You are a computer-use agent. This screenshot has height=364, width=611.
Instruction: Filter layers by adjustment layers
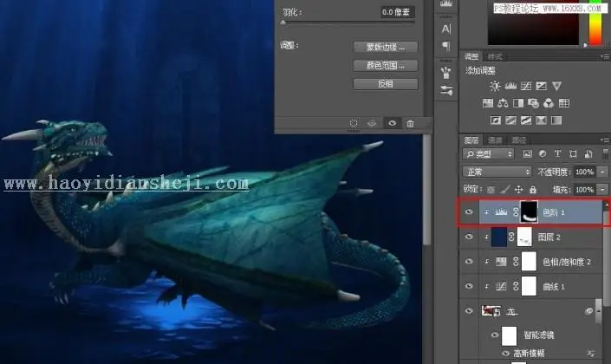[543, 154]
